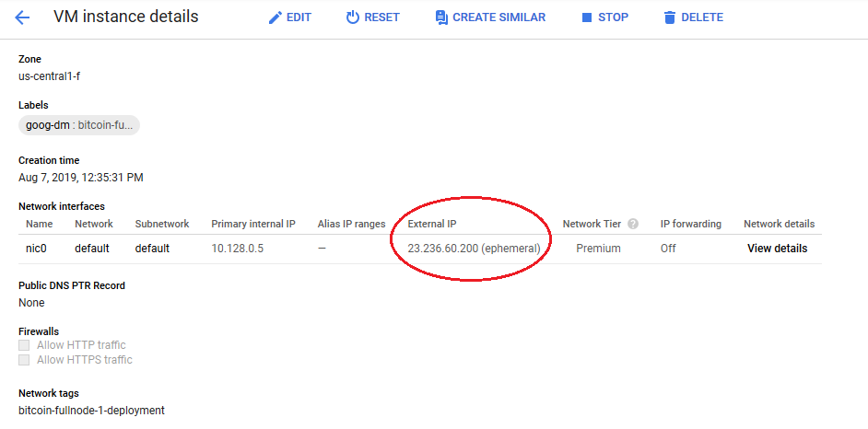Click the Subnetwork column header
The image size is (868, 429).
pyautogui.click(x=162, y=224)
